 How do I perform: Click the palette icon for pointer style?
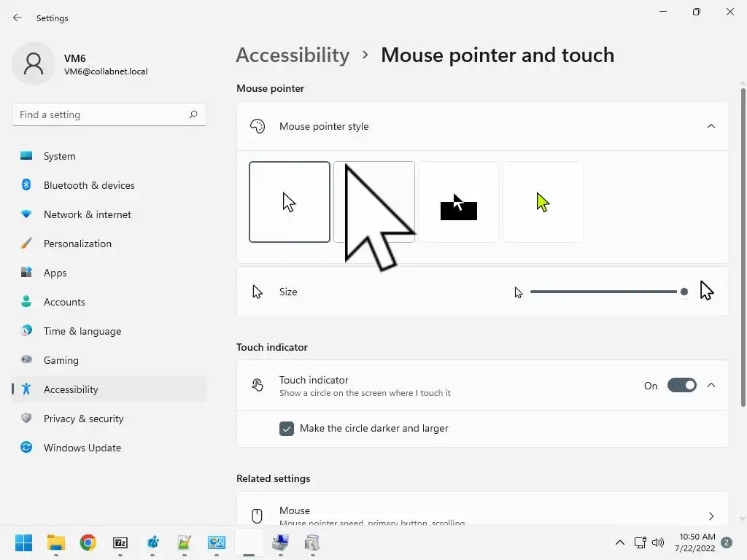pos(258,126)
